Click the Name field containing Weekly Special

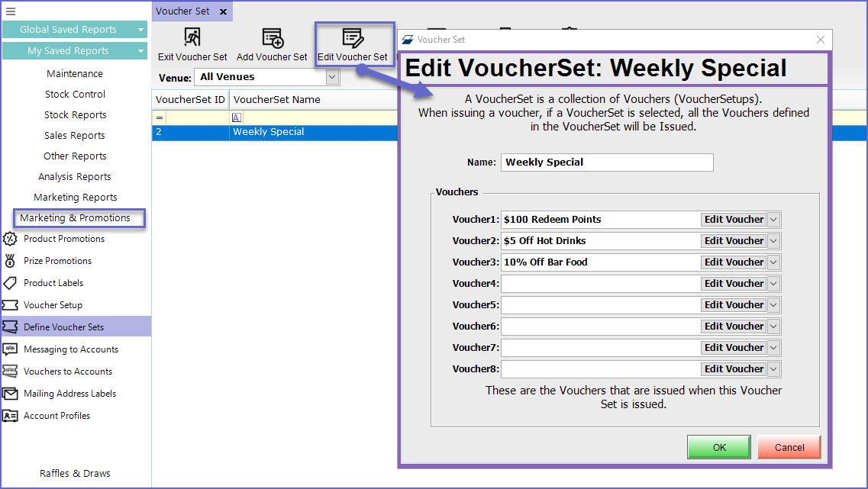(x=606, y=162)
